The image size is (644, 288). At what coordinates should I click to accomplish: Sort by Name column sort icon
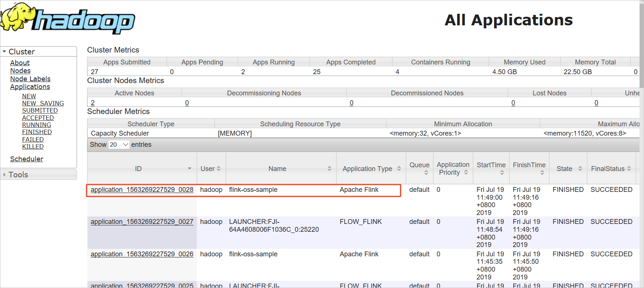point(329,169)
